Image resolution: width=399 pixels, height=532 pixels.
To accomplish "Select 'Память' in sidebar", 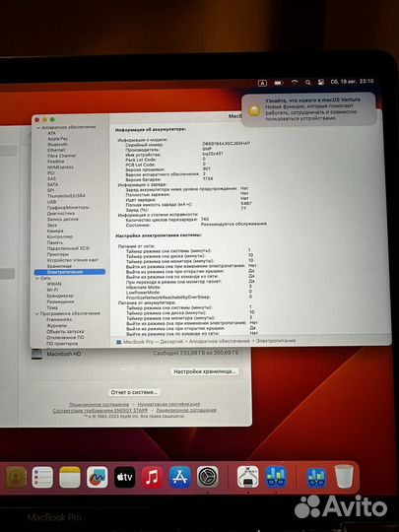I will click(x=54, y=242).
